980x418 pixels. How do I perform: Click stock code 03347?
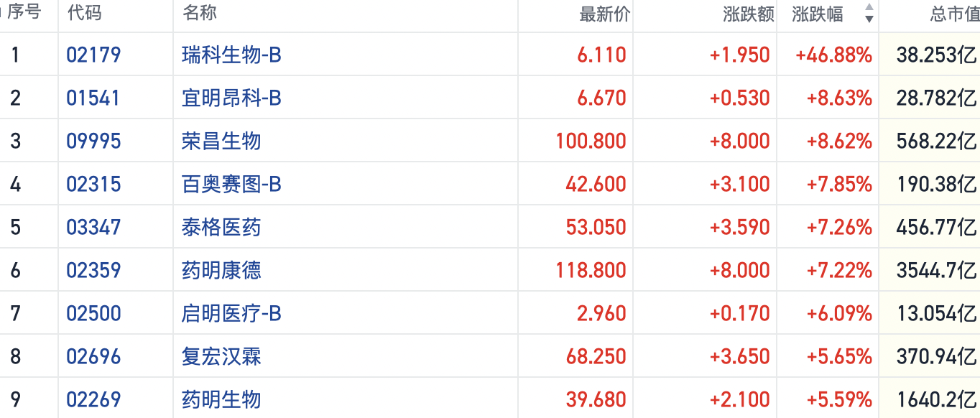[93, 227]
